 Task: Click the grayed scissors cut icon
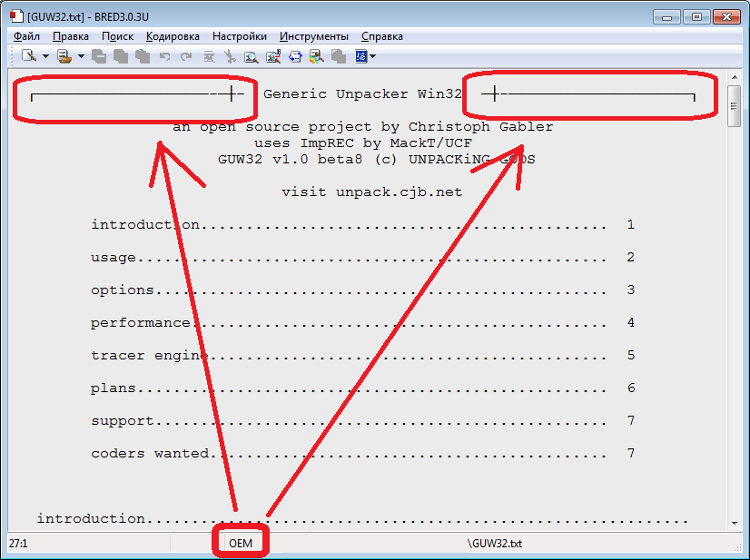(x=230, y=56)
